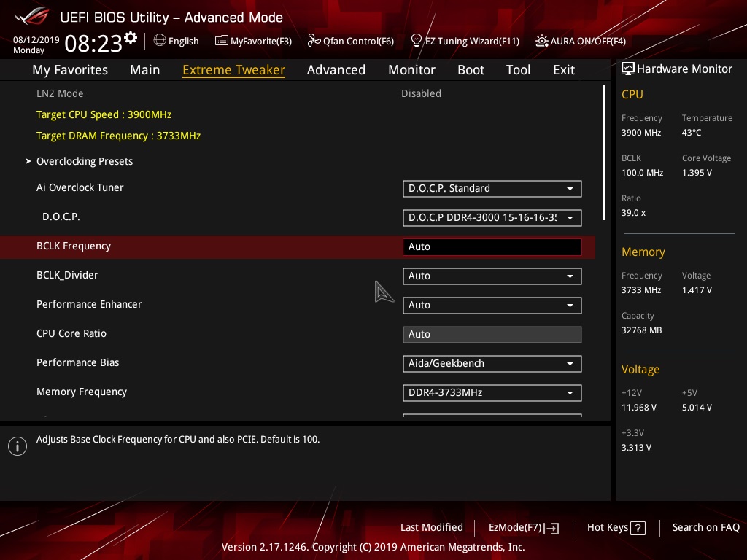Click the +12V 11.968 V reading

639,408
